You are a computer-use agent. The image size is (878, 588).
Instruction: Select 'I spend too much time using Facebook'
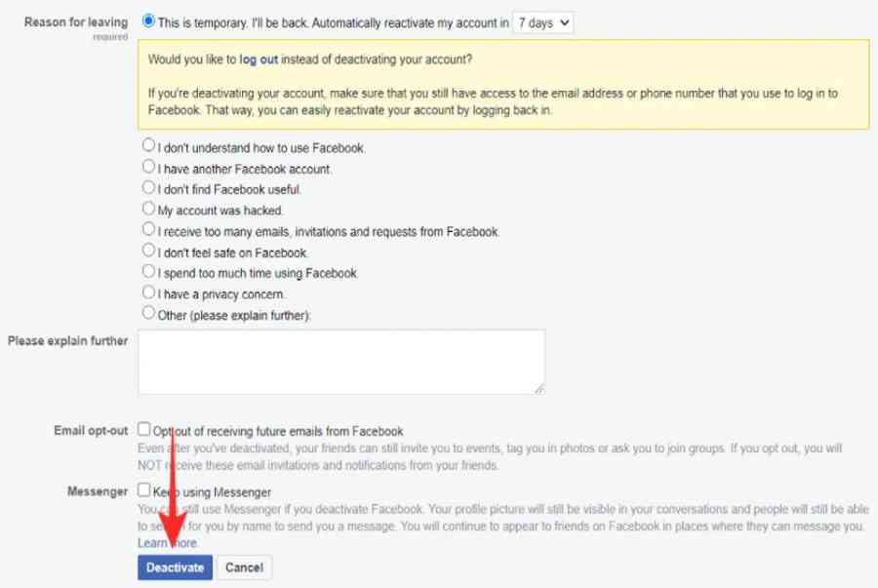coord(148,271)
